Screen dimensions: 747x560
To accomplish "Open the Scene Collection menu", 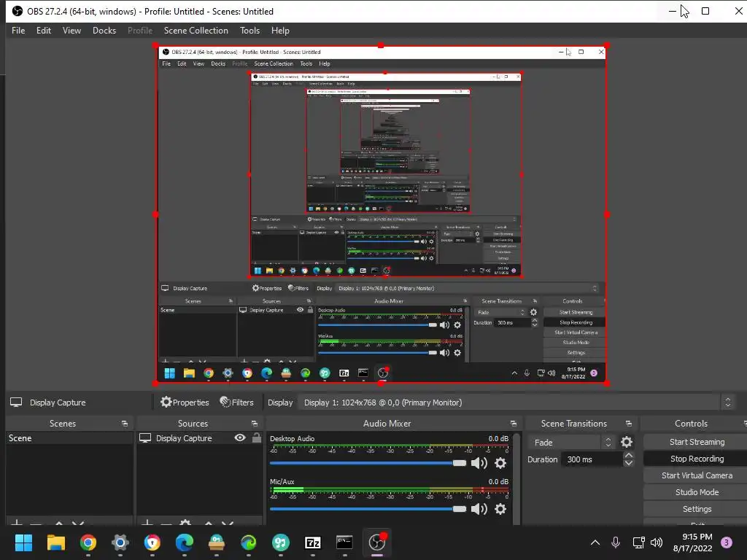I will [196, 31].
